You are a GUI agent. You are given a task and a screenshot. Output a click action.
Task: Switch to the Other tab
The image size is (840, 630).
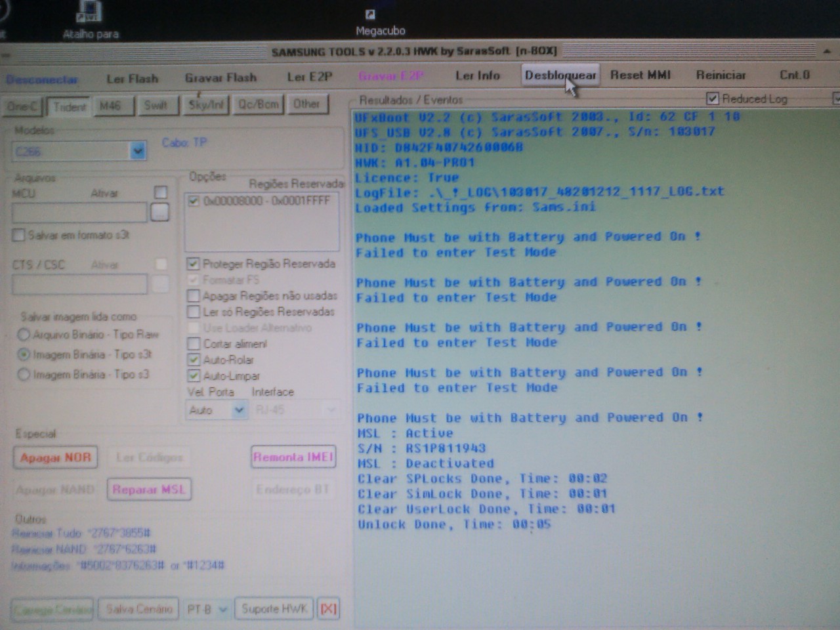(x=306, y=104)
